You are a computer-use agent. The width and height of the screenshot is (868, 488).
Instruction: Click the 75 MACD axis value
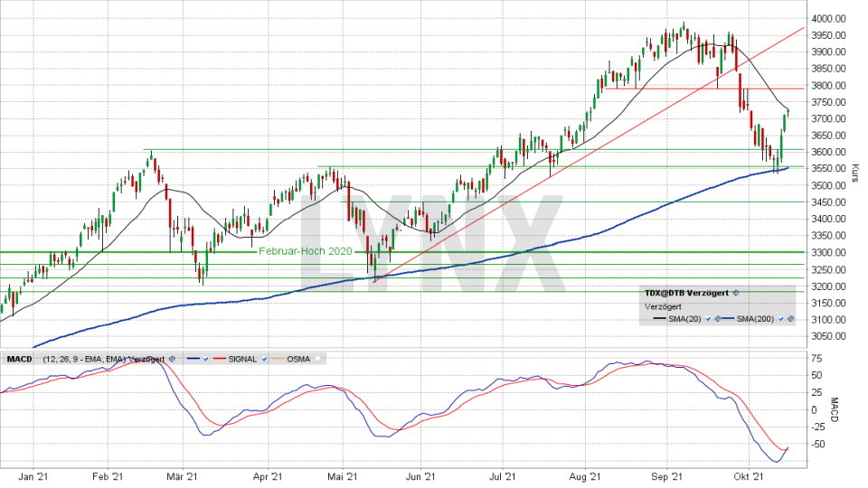[x=817, y=359]
